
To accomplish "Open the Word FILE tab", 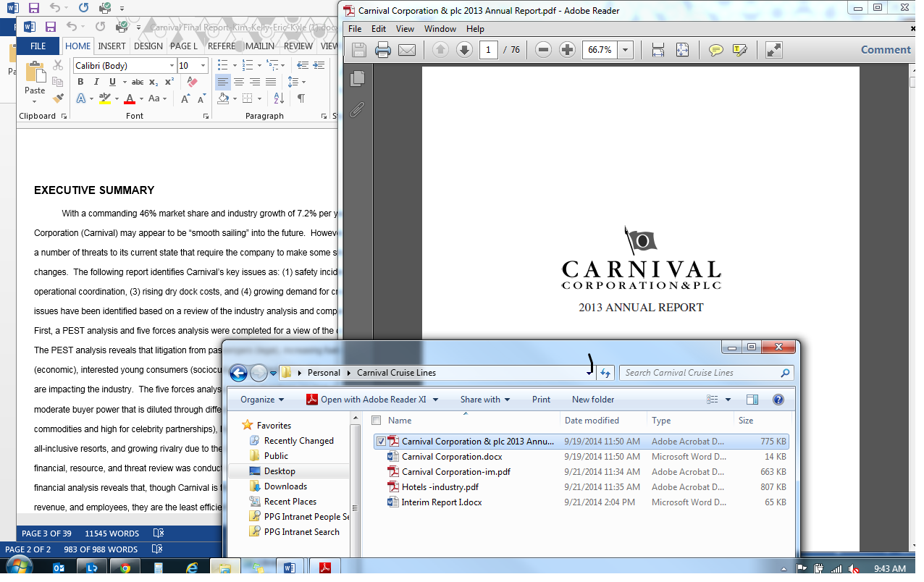I will 38,46.
